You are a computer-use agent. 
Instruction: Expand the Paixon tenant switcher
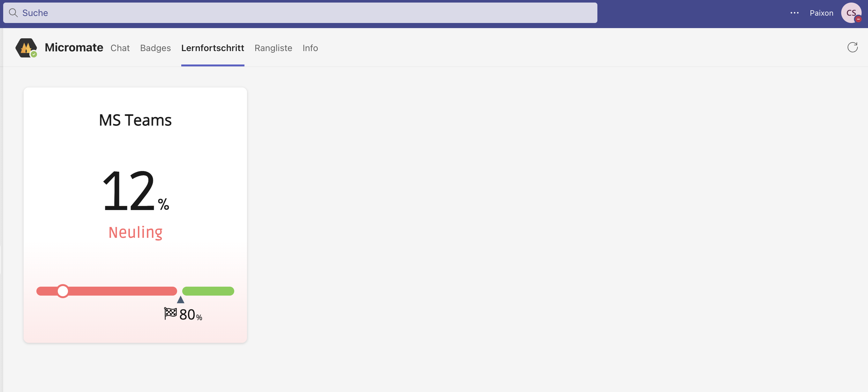click(x=821, y=13)
